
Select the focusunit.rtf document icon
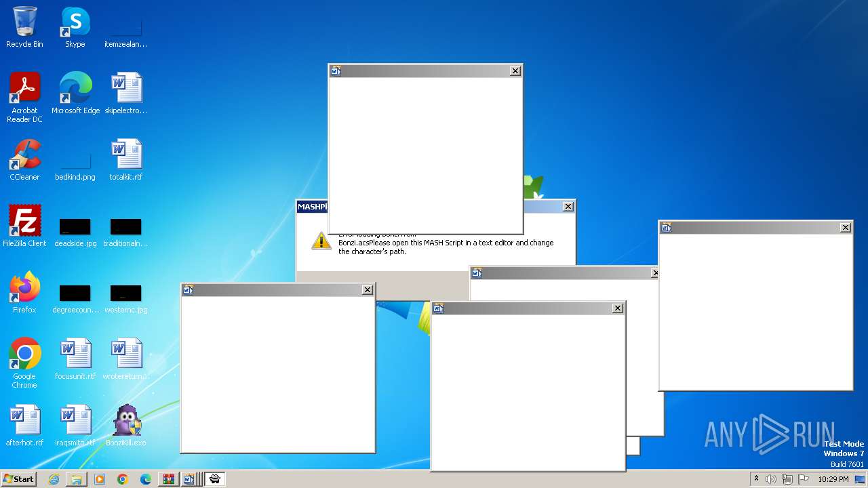(x=75, y=359)
